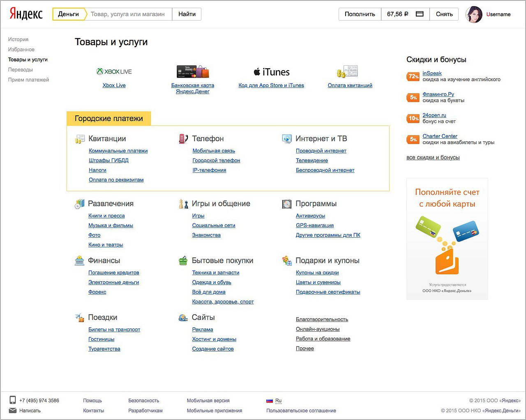Viewport: 526px width, 420px height.
Task: Open Антивирусы link
Action: (310, 216)
